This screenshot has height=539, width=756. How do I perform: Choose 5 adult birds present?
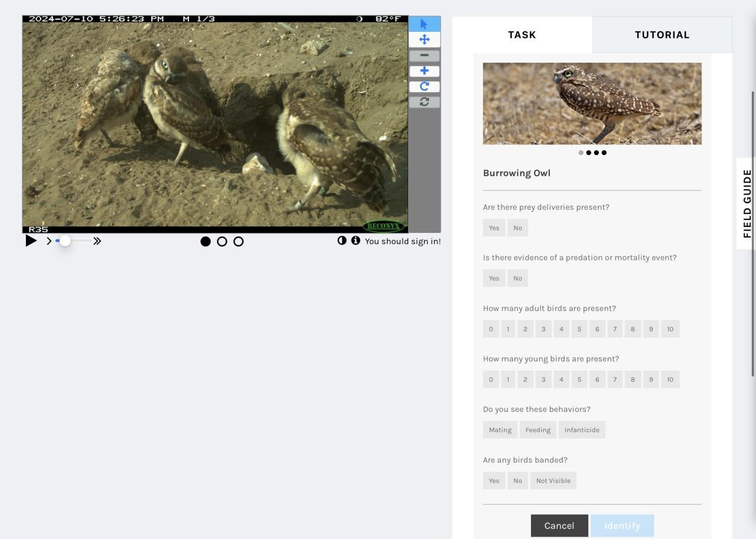(579, 329)
